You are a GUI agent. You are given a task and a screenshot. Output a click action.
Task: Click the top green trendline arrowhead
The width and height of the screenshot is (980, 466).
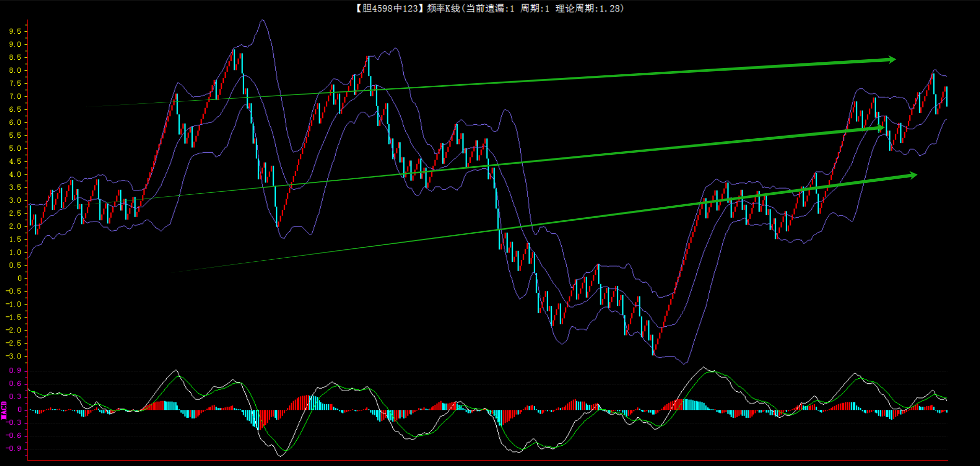click(892, 60)
